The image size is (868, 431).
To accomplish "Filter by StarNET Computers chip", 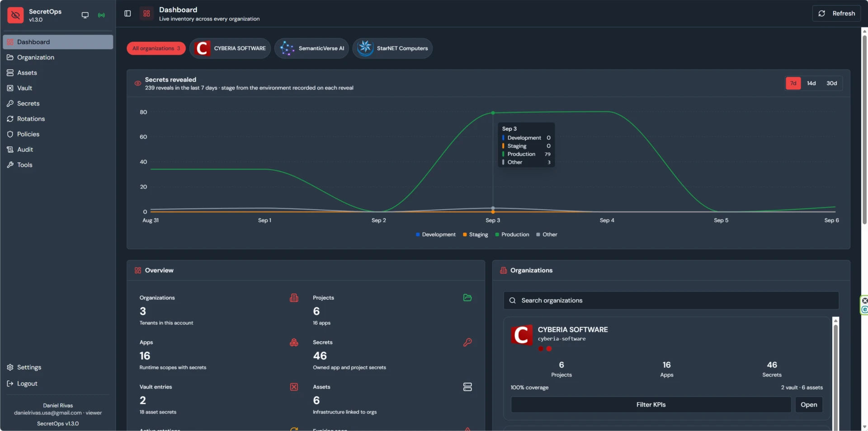I will tap(392, 48).
